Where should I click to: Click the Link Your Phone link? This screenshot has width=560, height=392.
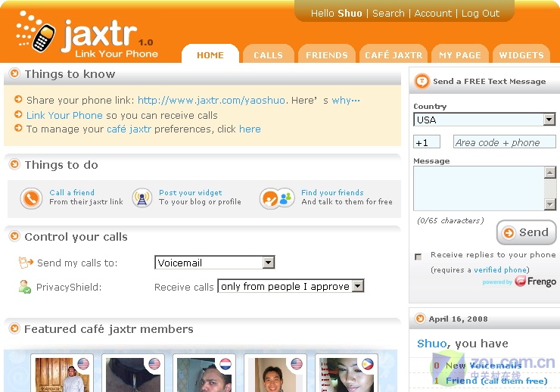(64, 115)
